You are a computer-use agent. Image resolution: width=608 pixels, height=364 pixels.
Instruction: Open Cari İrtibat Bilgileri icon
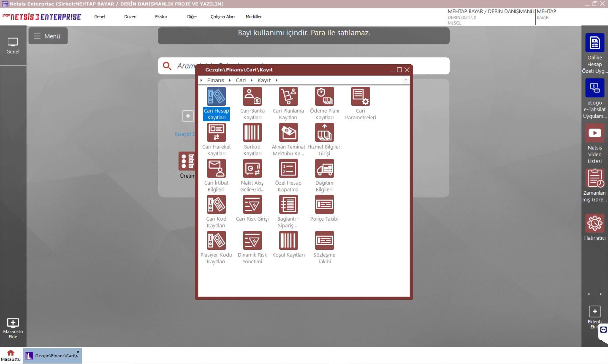point(216,168)
